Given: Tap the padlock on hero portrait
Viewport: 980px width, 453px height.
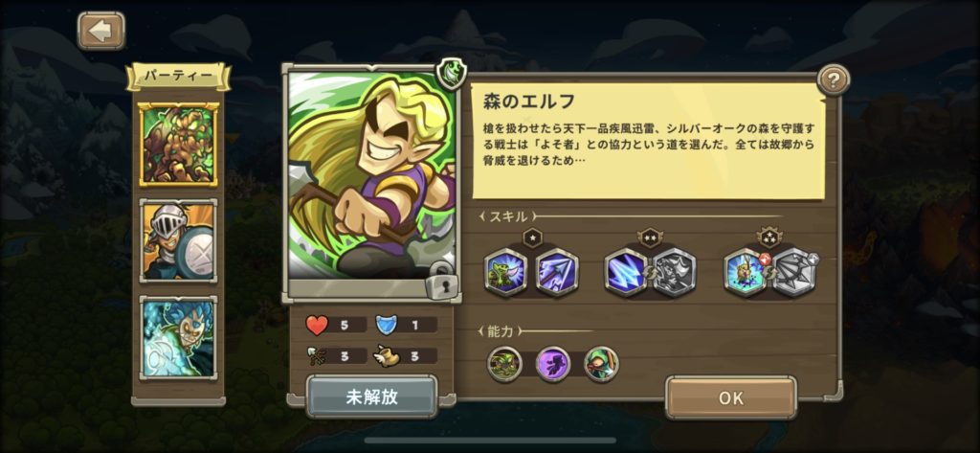Looking at the screenshot, I should (441, 283).
